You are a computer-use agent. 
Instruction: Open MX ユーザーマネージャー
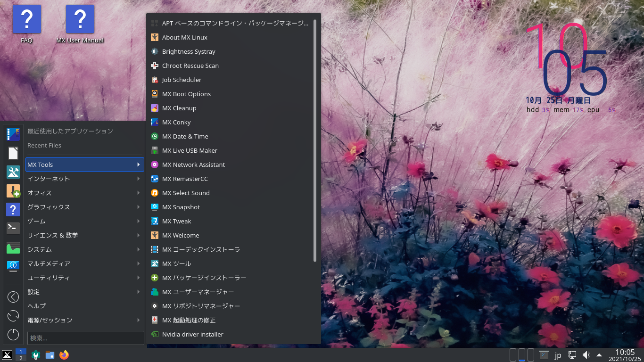point(231,292)
